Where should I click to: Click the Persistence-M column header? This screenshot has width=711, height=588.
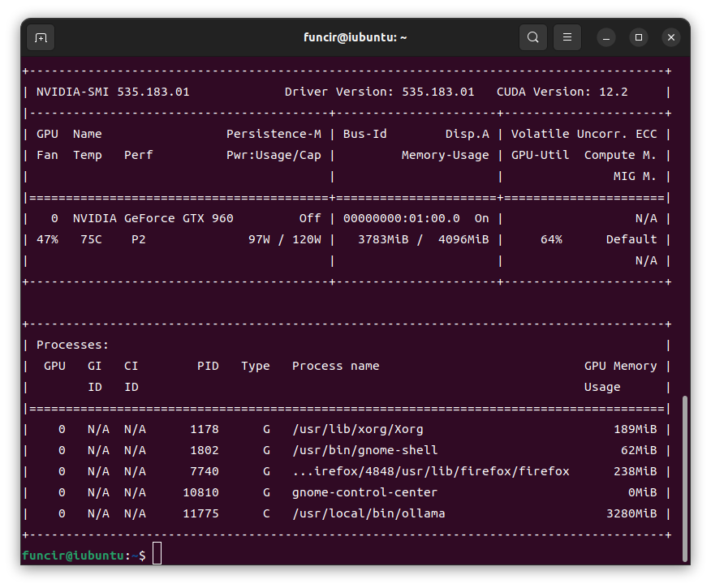click(x=274, y=134)
